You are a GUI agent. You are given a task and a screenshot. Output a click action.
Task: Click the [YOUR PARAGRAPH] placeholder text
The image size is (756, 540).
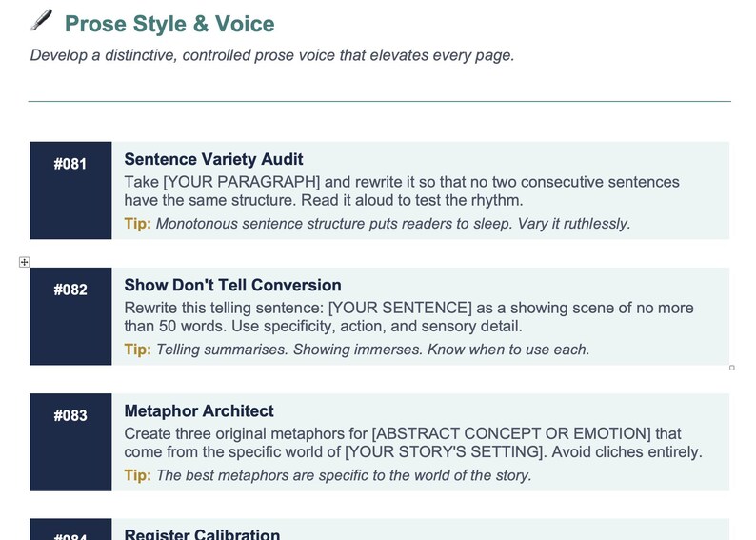[242, 182]
